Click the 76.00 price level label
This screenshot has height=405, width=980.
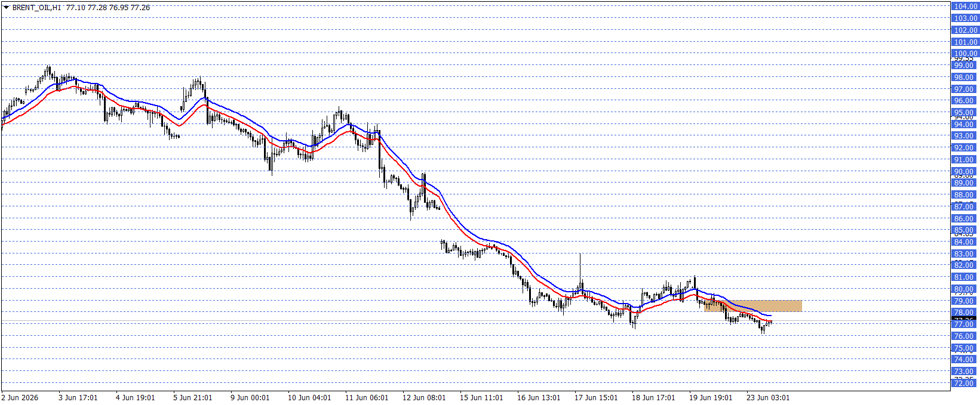965,336
